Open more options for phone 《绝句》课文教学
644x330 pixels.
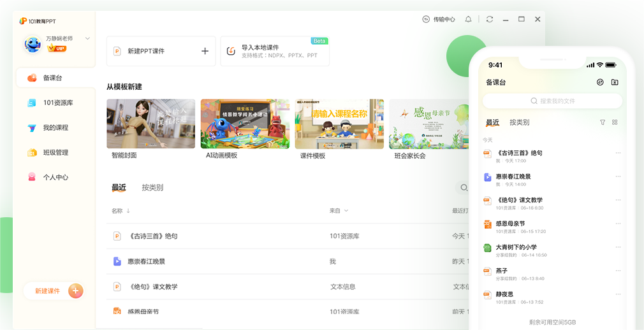tap(618, 200)
